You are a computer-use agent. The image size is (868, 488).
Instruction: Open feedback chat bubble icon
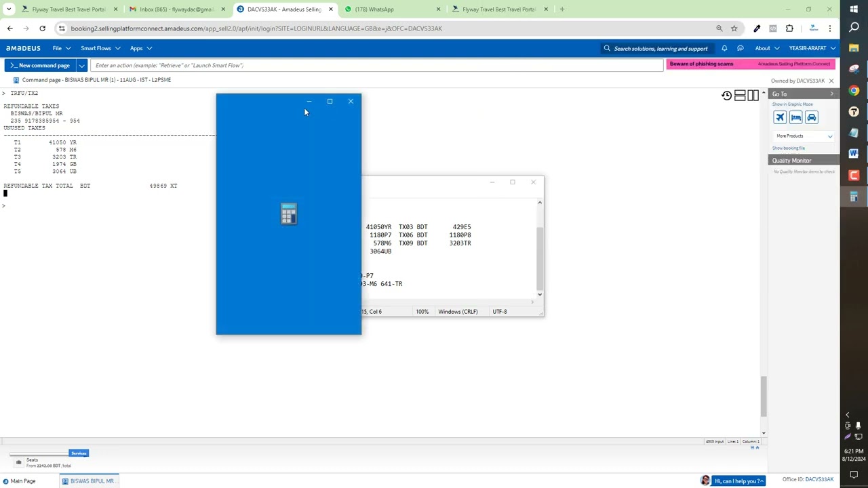click(x=740, y=48)
